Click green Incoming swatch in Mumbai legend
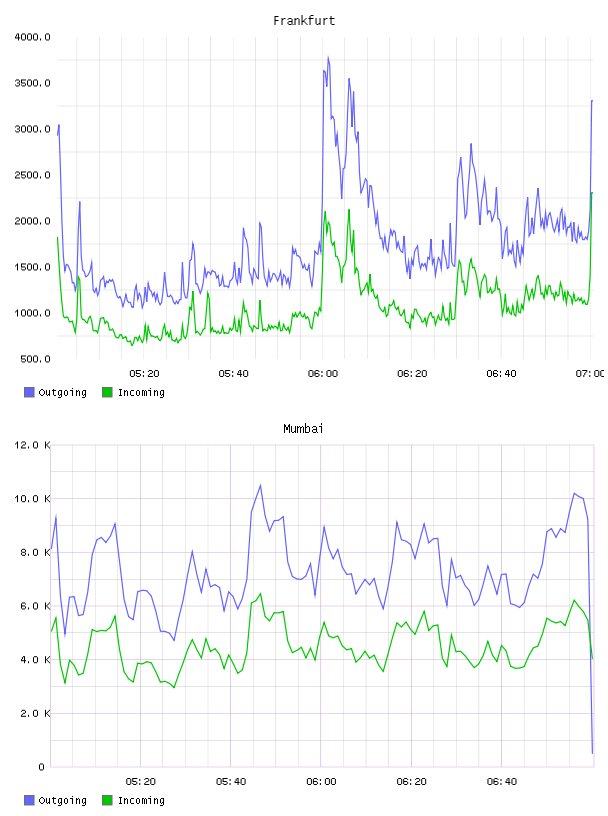608x816 pixels. click(107, 800)
